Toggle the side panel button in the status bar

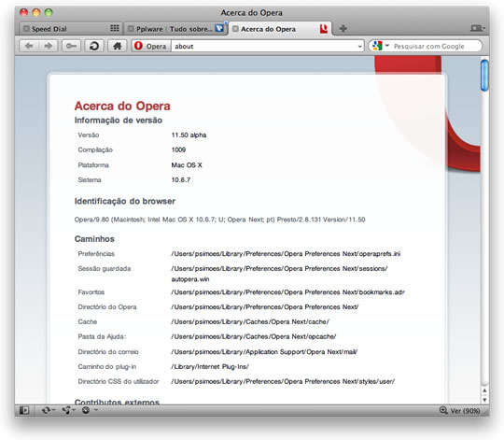(24, 410)
